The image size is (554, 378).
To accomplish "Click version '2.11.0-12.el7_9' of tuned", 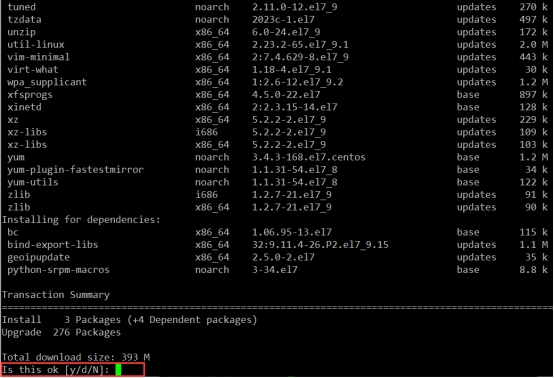I will pyautogui.click(x=295, y=7).
